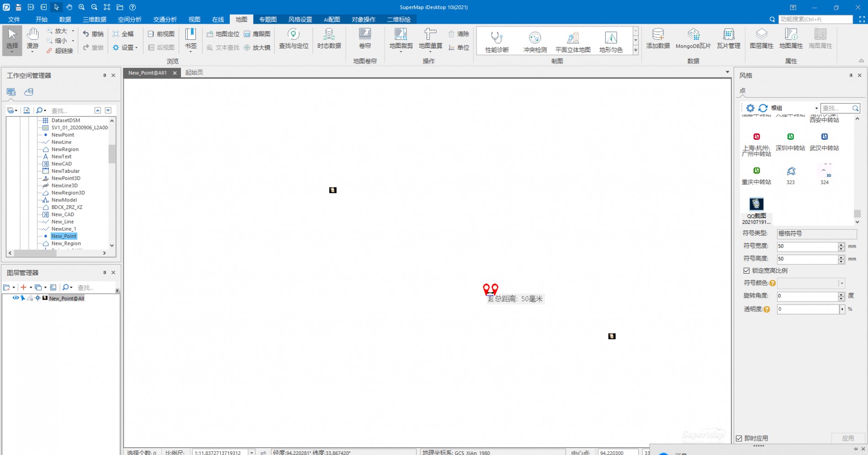Click the 前视图 previous view button
The height and width of the screenshot is (455, 868).
[161, 34]
